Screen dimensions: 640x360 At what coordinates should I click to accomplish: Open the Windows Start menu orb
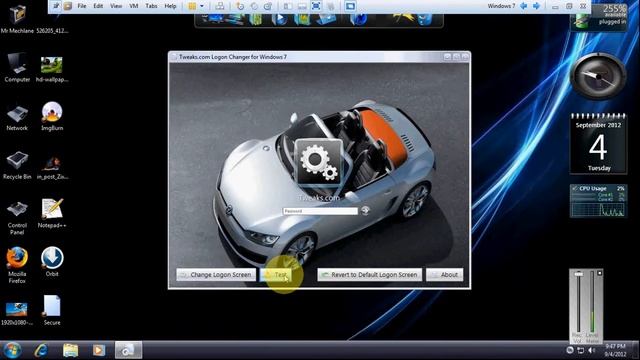[12, 350]
